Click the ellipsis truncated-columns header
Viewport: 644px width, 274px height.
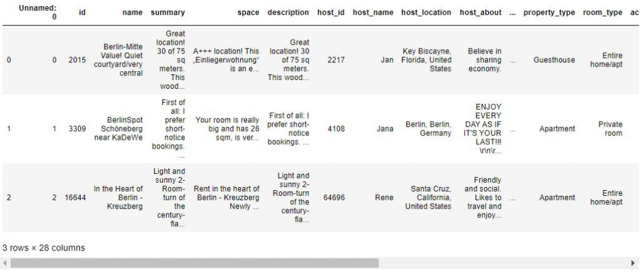(512, 13)
